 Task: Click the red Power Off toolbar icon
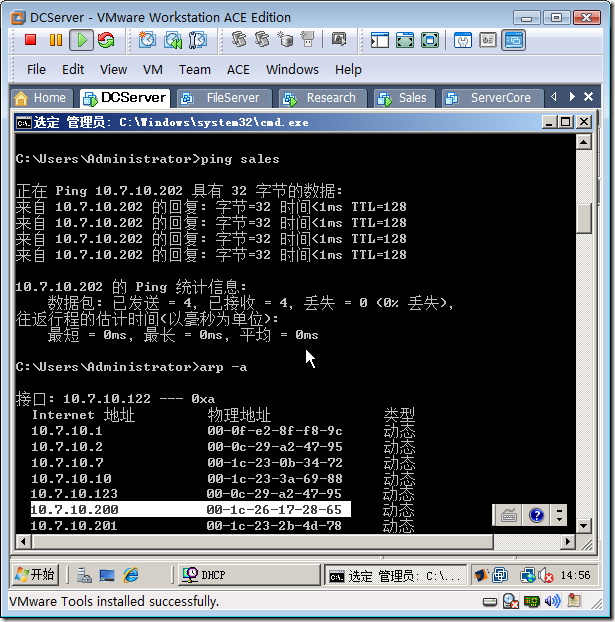coord(31,40)
